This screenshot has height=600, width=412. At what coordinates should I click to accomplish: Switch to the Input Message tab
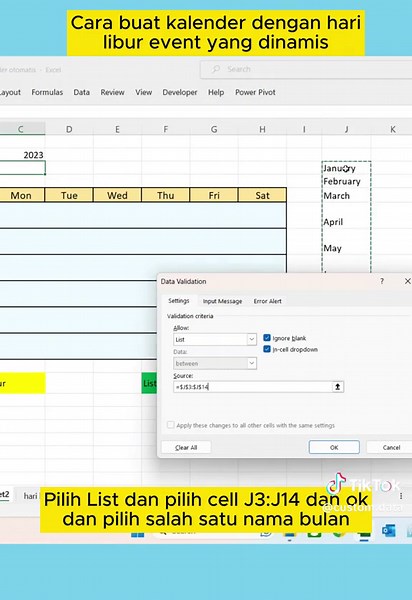point(222,302)
